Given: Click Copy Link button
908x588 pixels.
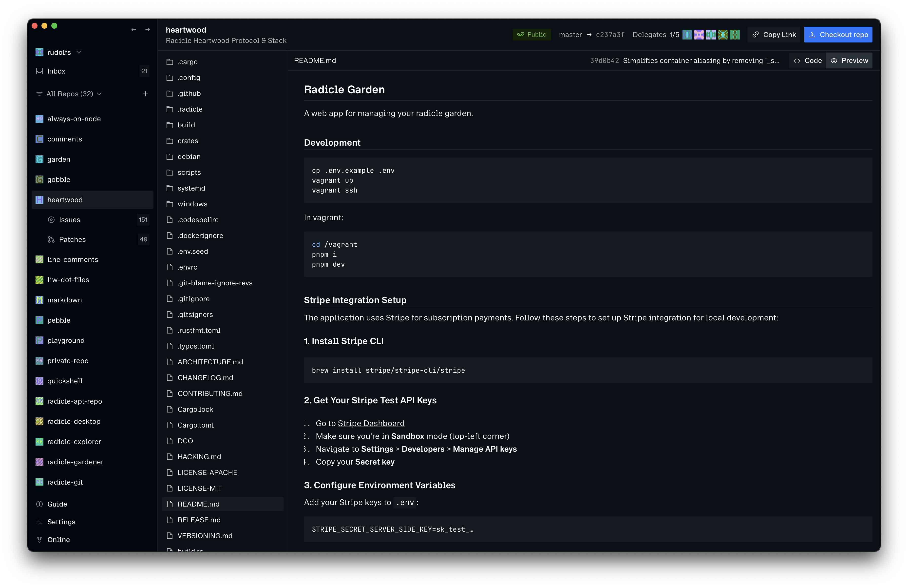Looking at the screenshot, I should point(774,35).
